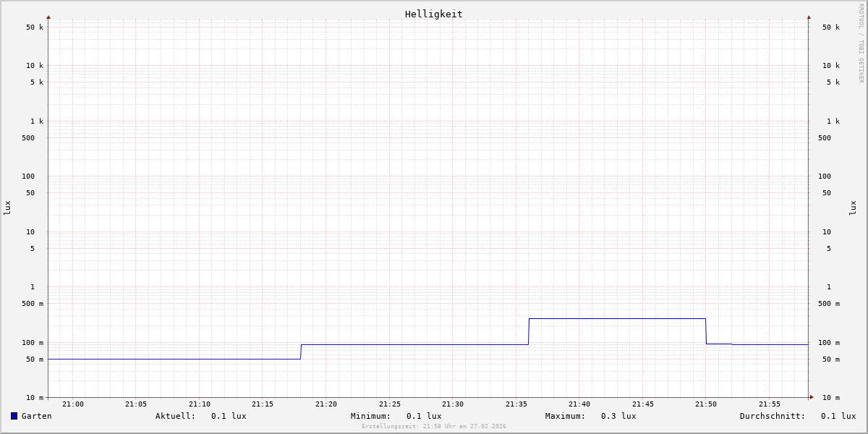Image resolution: width=868 pixels, height=434 pixels.
Task: Click "10 m" on the right lux axis
Action: point(831,398)
